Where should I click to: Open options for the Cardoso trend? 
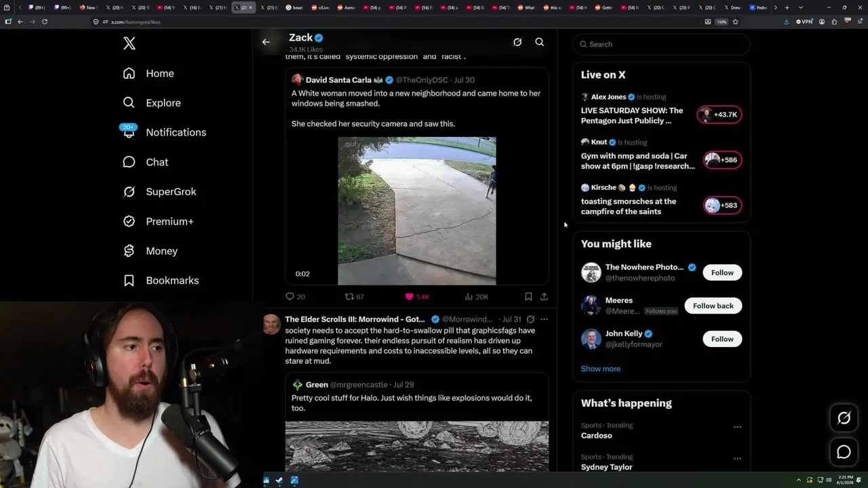(x=737, y=427)
